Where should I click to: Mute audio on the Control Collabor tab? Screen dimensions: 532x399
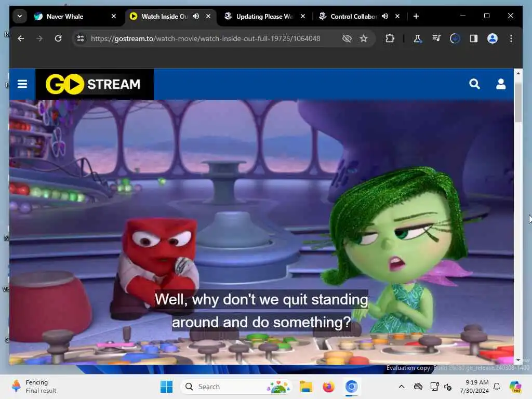(385, 16)
